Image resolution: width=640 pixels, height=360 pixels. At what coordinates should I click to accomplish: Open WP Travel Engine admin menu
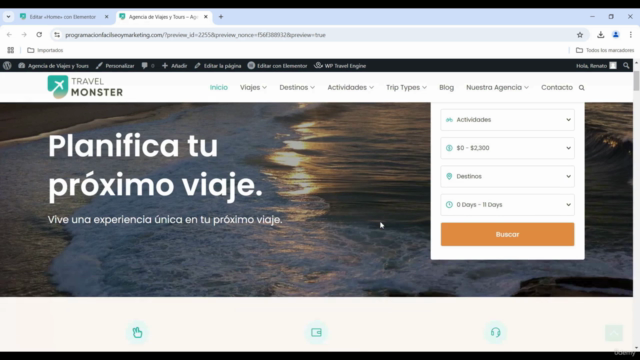[x=340, y=66]
